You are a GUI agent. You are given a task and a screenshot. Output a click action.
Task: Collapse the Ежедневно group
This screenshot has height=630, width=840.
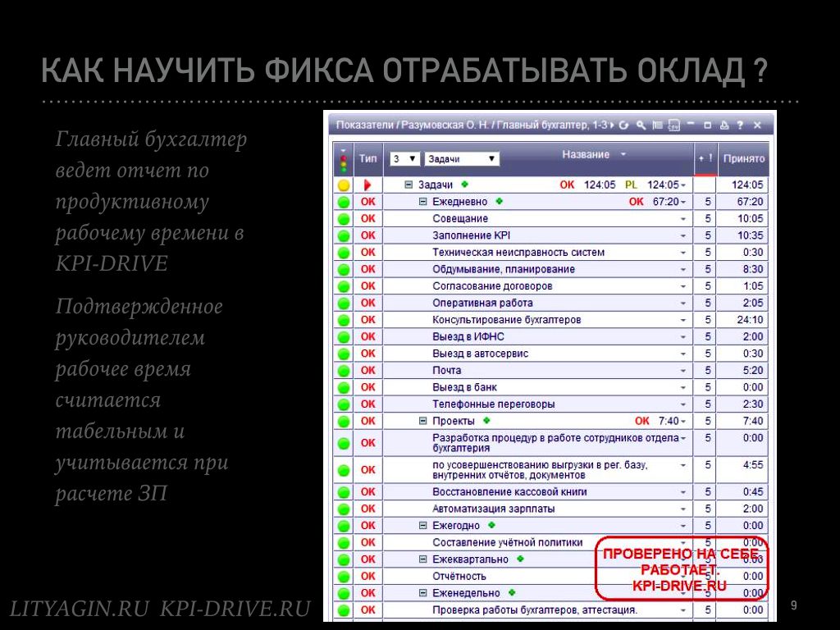pyautogui.click(x=422, y=202)
